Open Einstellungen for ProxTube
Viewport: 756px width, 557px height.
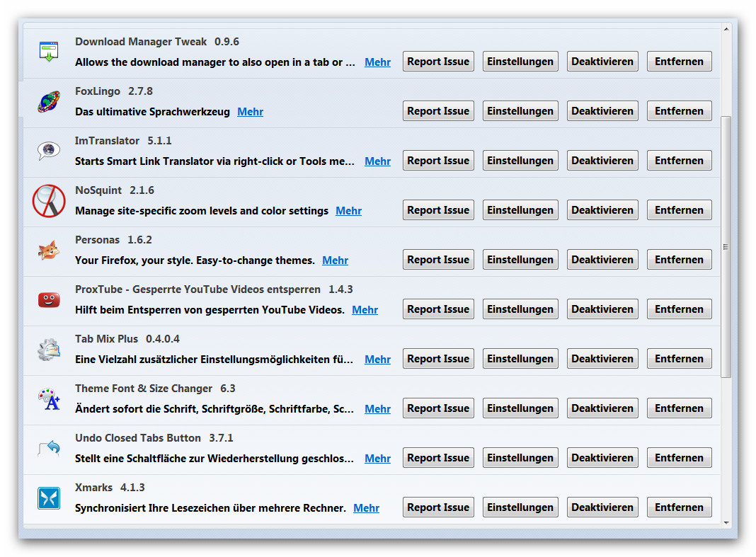(520, 309)
